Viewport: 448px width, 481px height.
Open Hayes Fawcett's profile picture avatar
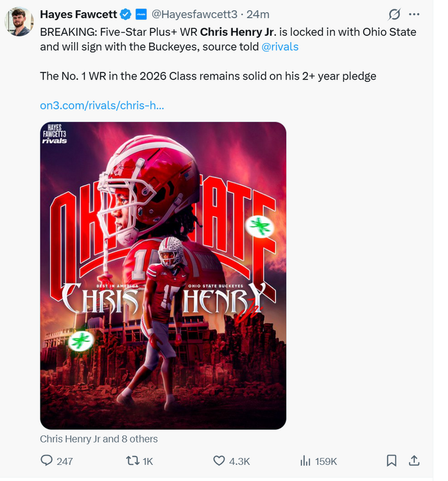click(19, 21)
